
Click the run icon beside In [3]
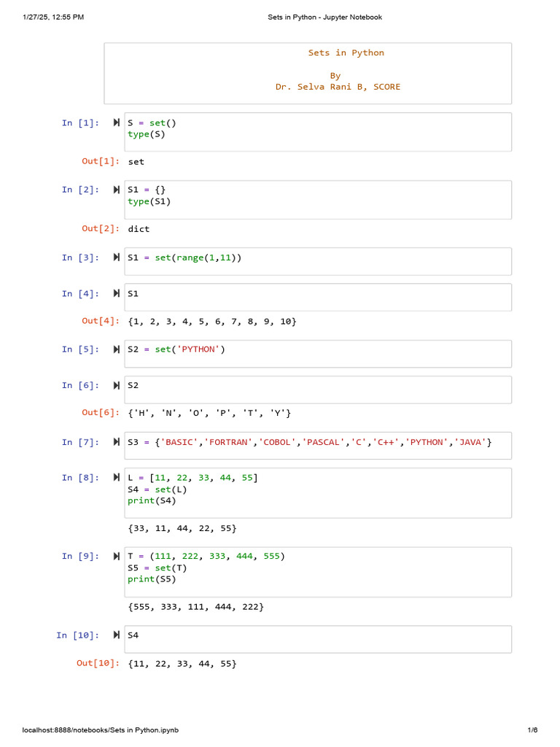coord(116,258)
